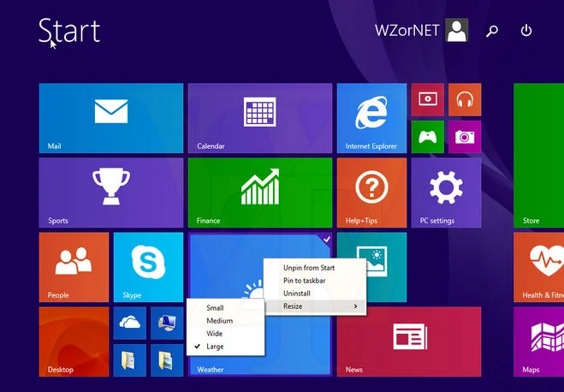The image size is (564, 392).
Task: Open the Camera tile
Action: tap(465, 137)
